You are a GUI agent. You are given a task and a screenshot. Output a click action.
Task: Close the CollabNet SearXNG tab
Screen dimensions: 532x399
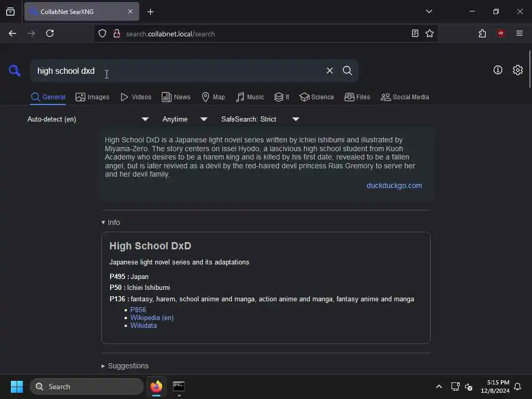(130, 11)
